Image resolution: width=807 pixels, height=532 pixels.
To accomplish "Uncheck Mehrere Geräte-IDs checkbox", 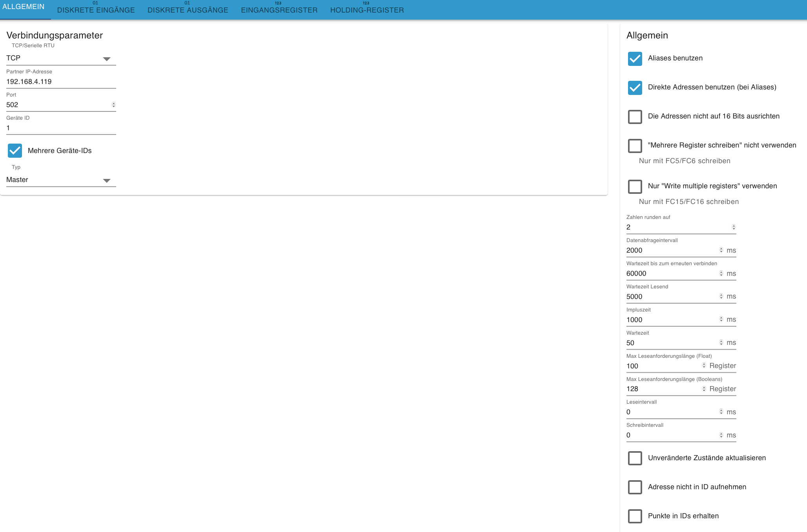I will tap(15, 151).
